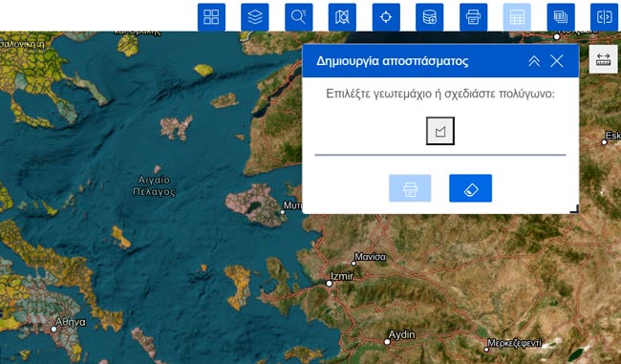Close the Δημιουργία αποσπάσματος panel
621x364 pixels.
(557, 61)
